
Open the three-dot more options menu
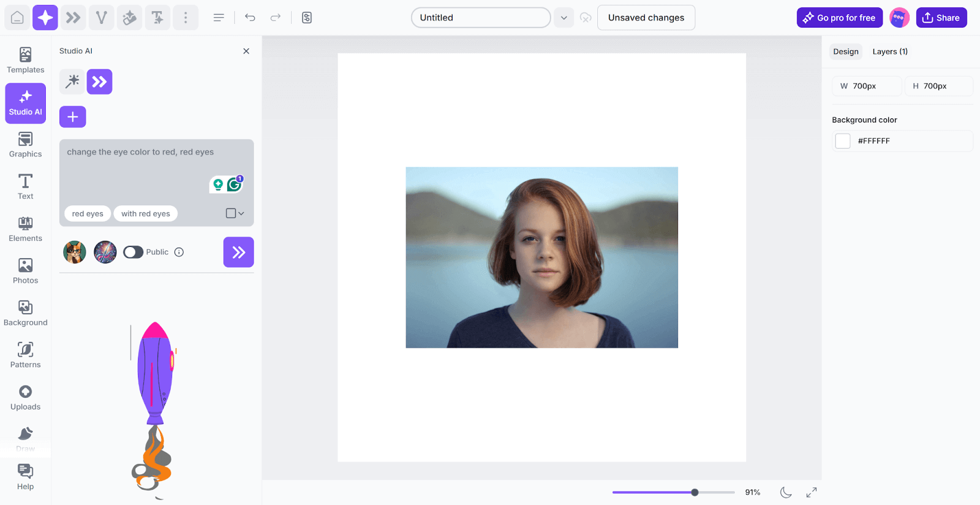click(x=186, y=18)
